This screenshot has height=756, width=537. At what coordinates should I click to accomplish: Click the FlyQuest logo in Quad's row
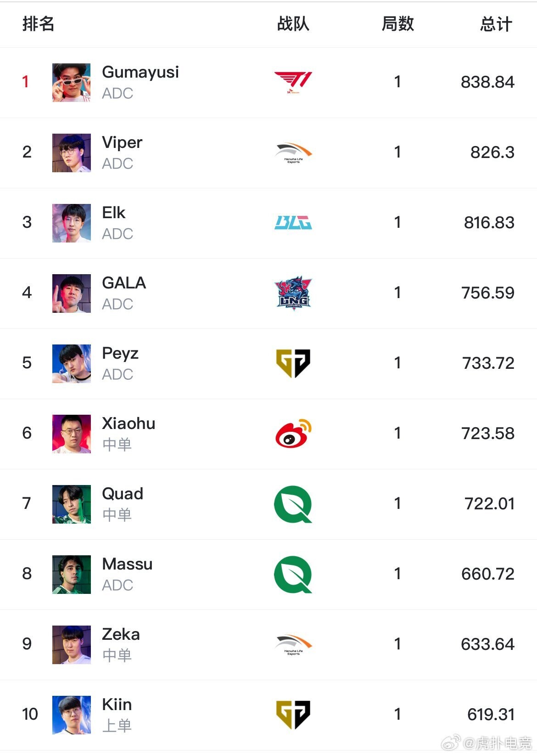click(x=293, y=504)
